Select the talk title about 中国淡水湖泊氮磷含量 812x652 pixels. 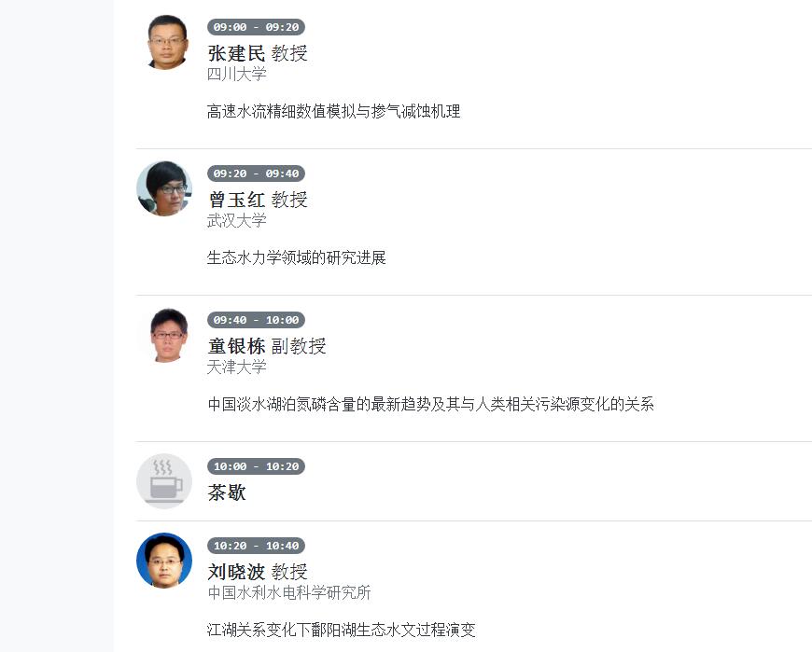point(430,404)
